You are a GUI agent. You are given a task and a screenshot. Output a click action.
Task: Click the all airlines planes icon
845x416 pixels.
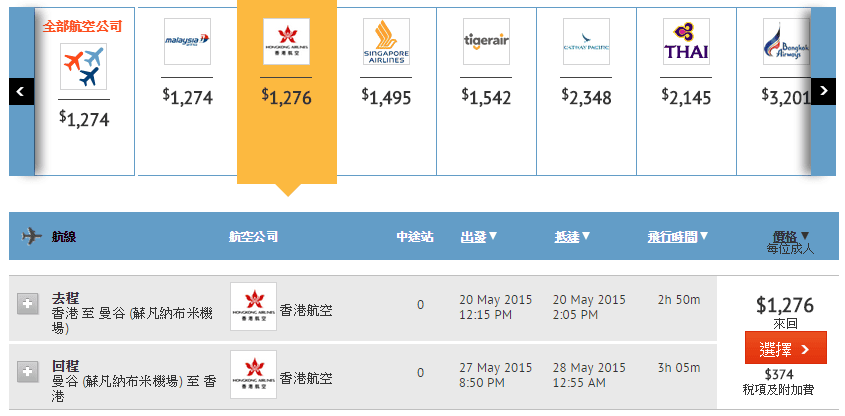pos(83,67)
